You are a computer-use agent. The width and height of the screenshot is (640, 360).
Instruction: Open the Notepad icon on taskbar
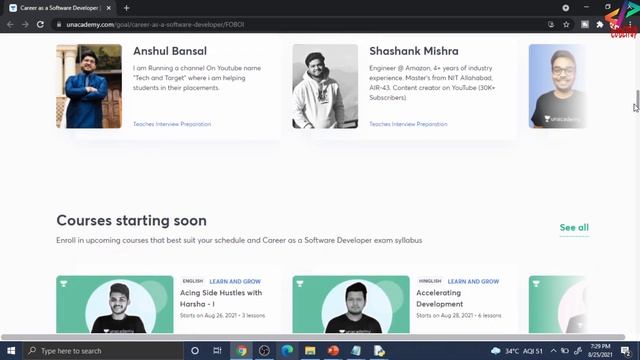356,351
